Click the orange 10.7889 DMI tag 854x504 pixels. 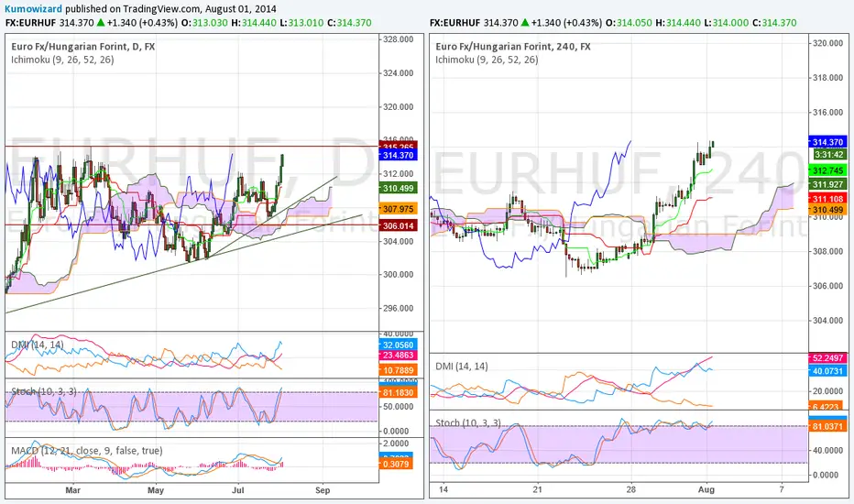(398, 370)
